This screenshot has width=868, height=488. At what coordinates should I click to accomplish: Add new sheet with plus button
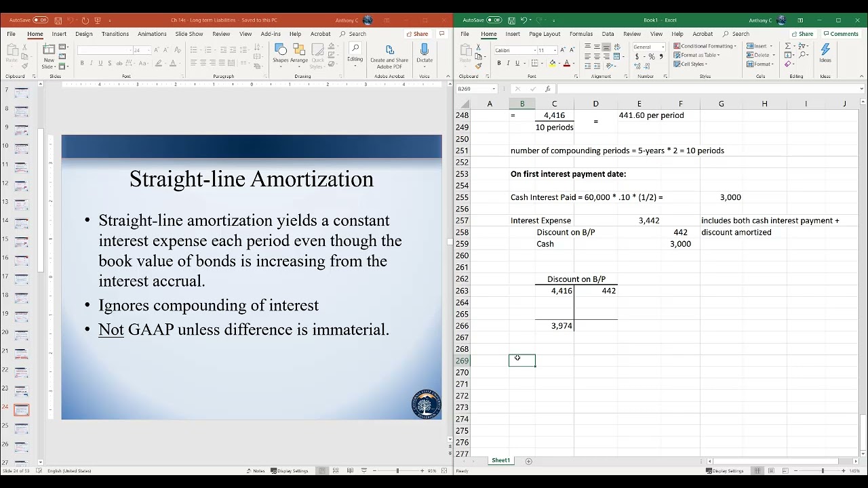pos(529,461)
